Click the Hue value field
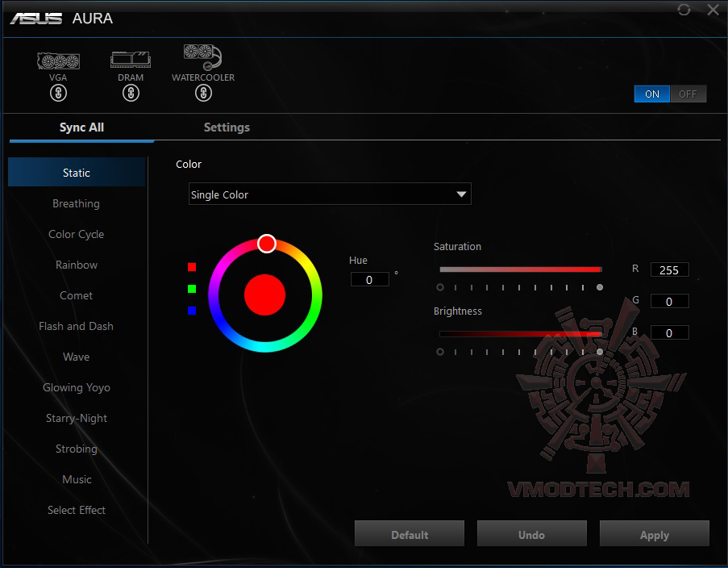The width and height of the screenshot is (728, 568). tap(369, 279)
